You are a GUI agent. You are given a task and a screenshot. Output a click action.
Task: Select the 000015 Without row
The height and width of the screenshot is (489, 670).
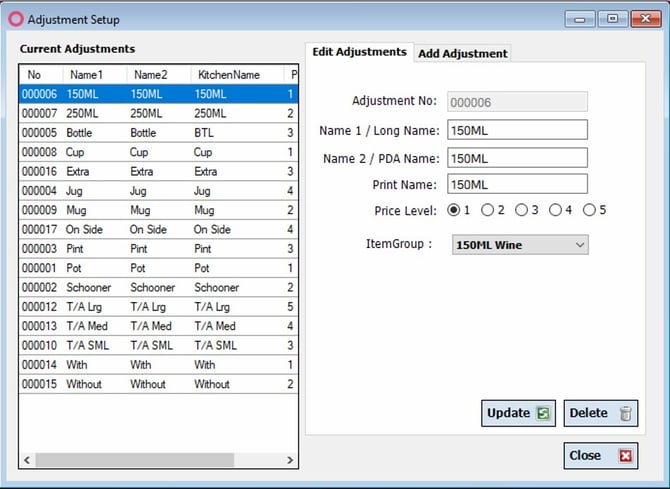click(x=158, y=384)
